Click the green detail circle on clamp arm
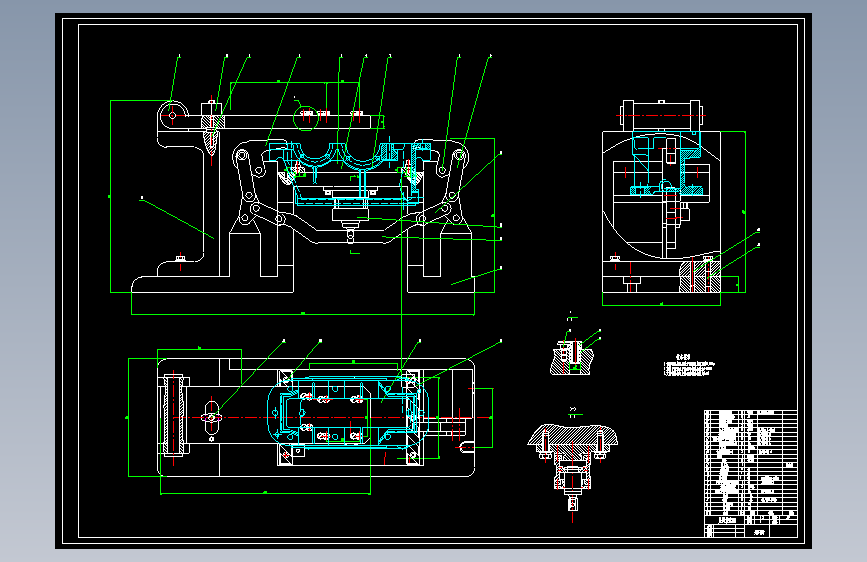Image resolution: width=867 pixels, height=562 pixels. (x=305, y=118)
